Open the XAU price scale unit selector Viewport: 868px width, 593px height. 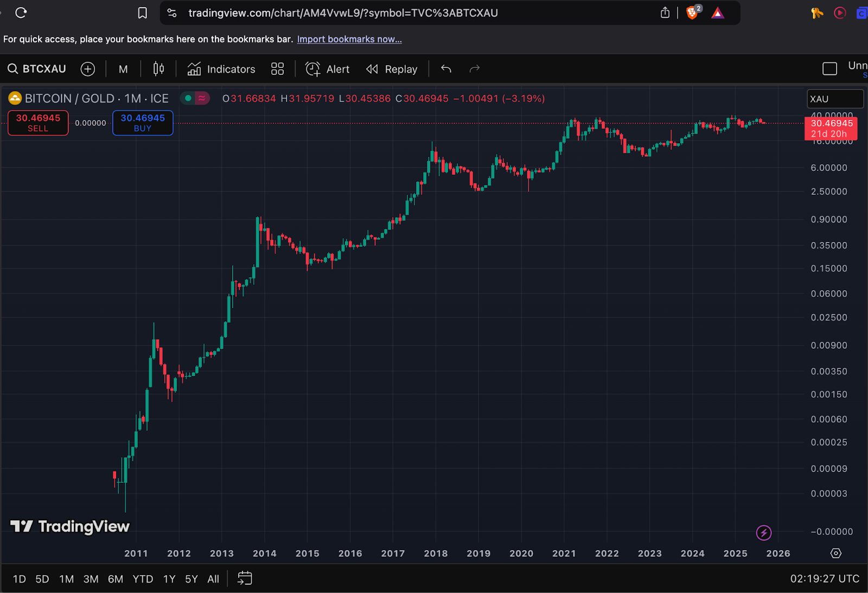[x=834, y=99]
